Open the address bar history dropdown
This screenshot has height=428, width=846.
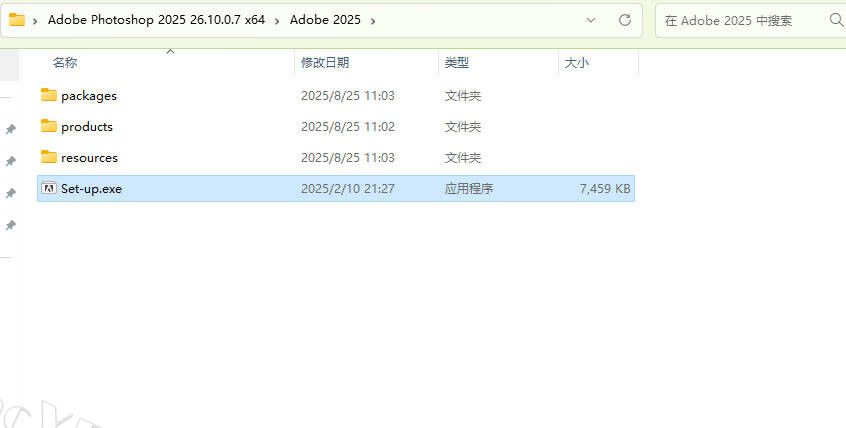pos(591,21)
